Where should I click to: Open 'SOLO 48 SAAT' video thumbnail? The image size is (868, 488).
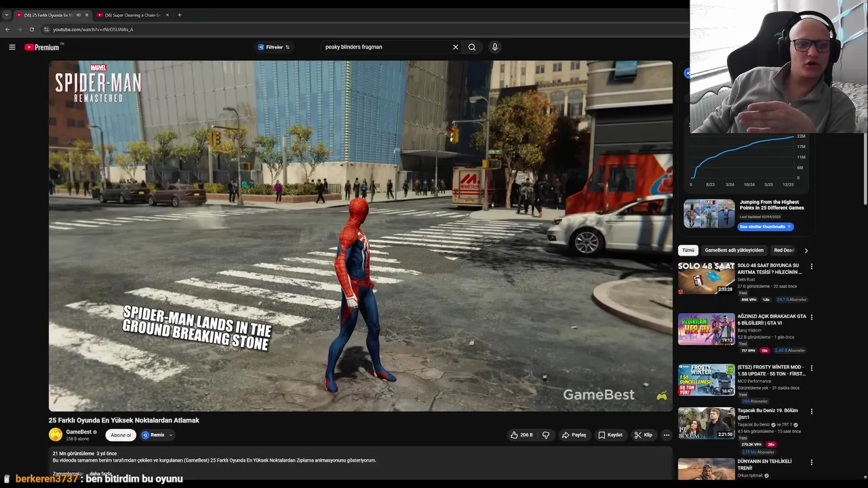[x=707, y=278]
